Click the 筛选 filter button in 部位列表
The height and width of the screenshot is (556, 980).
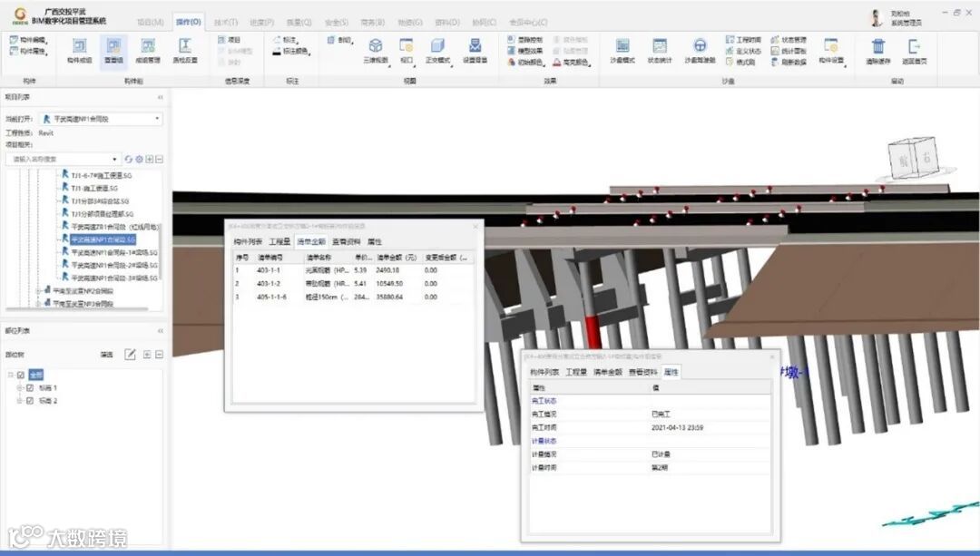click(x=107, y=355)
